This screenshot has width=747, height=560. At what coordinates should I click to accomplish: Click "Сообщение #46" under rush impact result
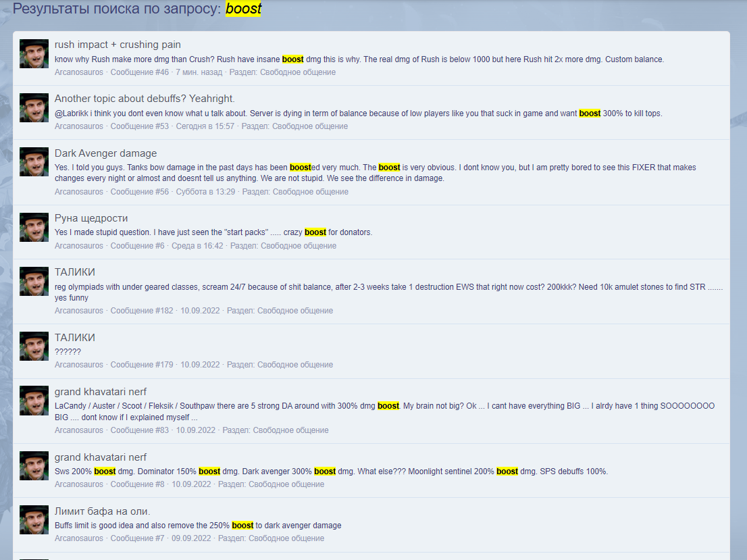pyautogui.click(x=140, y=72)
